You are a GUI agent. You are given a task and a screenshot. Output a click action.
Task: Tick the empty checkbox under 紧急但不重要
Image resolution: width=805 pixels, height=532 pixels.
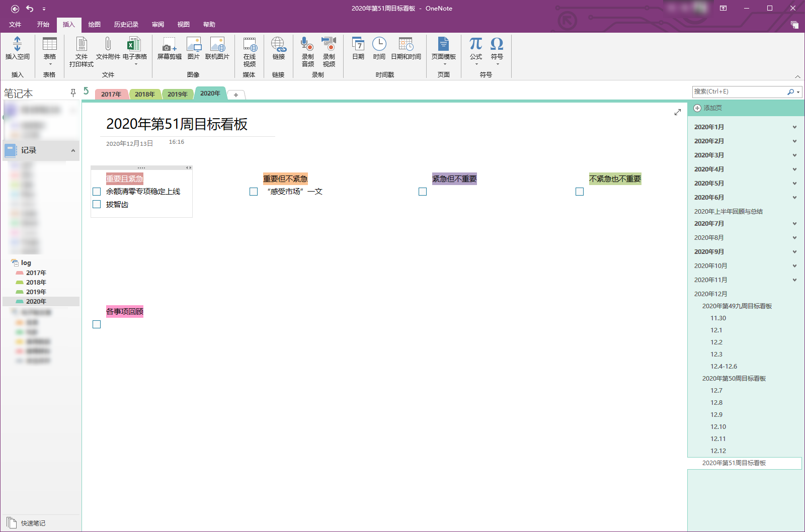tap(423, 192)
